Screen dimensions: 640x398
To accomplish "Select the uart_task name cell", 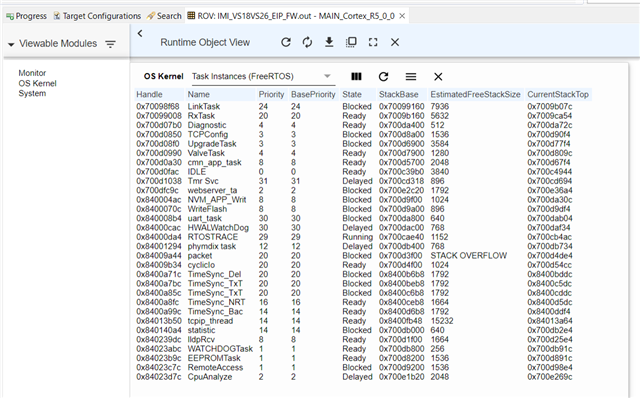I will point(204,218).
